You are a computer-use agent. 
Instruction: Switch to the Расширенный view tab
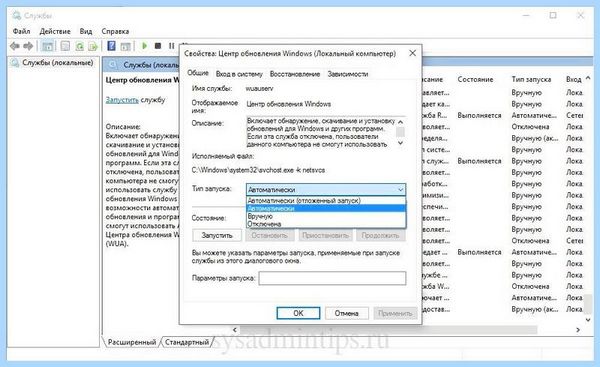132,342
